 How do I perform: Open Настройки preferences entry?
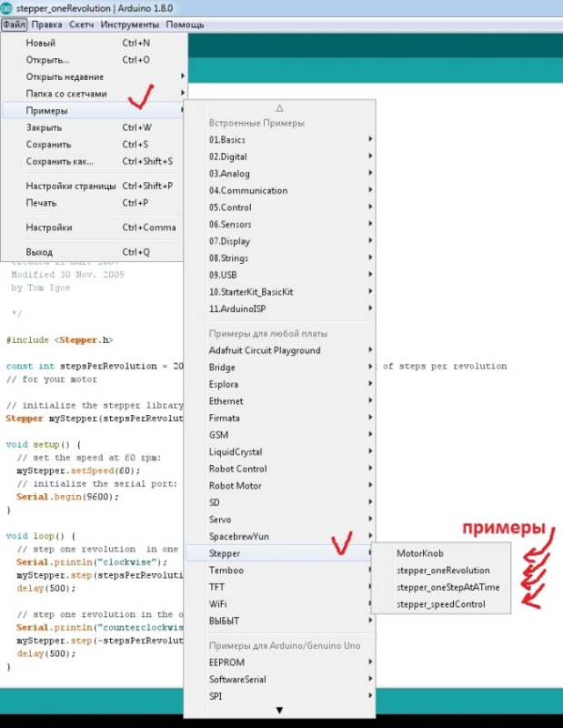(49, 227)
